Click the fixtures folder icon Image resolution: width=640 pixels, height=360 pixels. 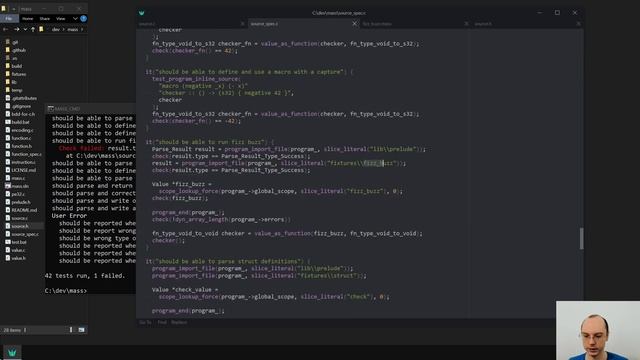(x=7, y=74)
